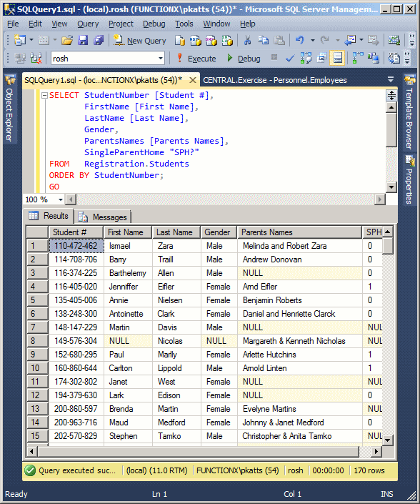Screen dimensions: 420x504
Task: Click the Execute button
Action: [x=196, y=59]
